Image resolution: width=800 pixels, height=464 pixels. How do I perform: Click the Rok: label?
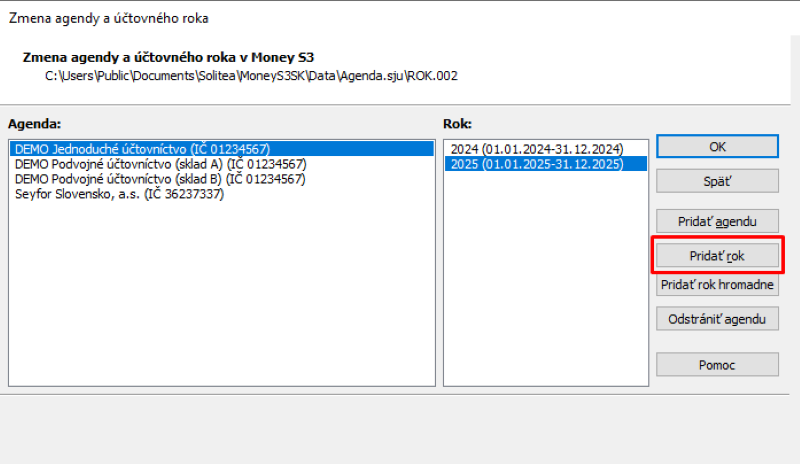point(456,123)
